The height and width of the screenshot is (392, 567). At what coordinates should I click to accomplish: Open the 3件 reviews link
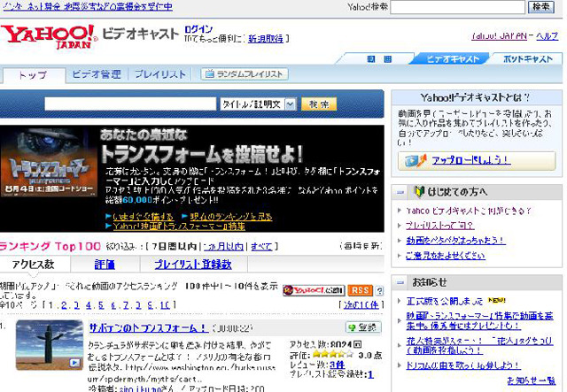[x=337, y=365]
